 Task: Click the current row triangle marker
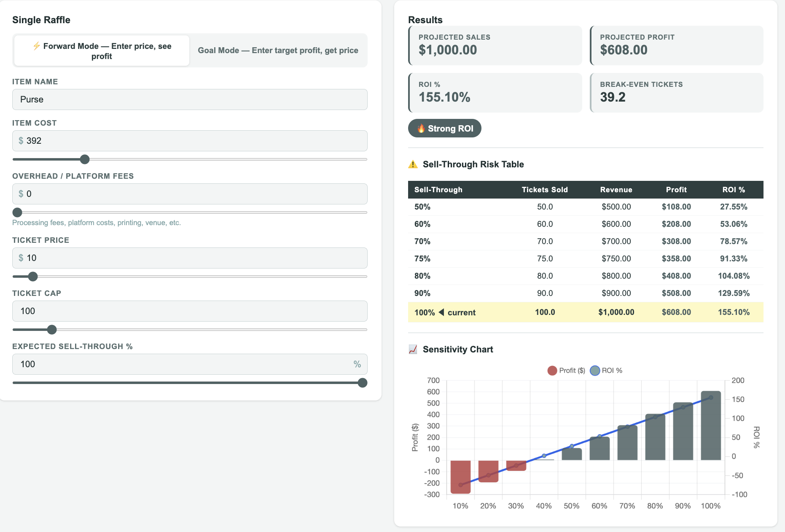click(x=441, y=312)
